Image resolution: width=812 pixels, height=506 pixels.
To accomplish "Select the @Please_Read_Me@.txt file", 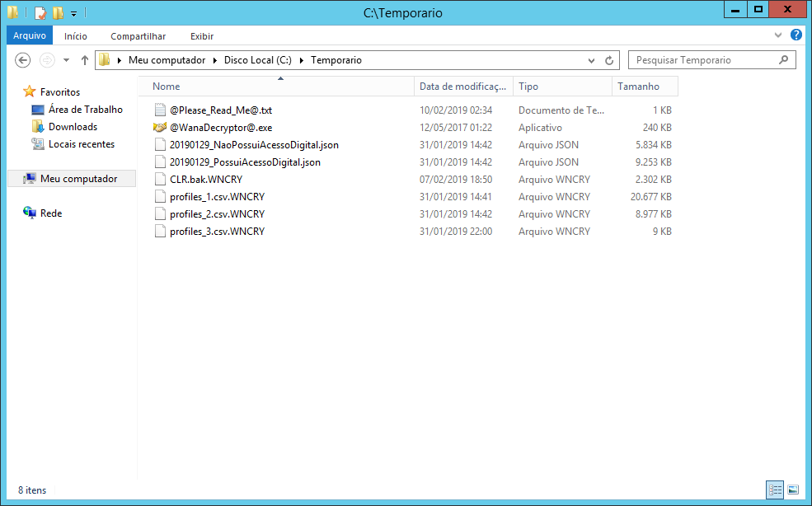I will tap(220, 110).
